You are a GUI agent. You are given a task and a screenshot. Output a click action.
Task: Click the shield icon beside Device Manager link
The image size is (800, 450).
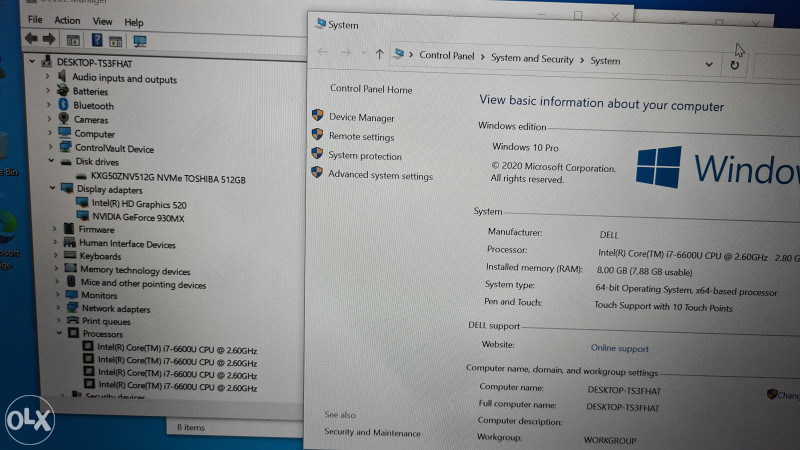[x=317, y=115]
